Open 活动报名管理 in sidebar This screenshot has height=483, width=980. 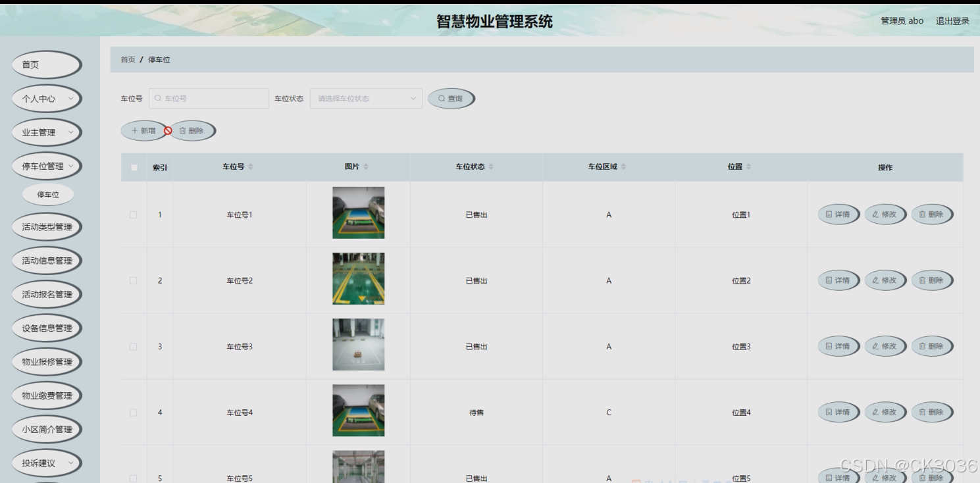(x=47, y=294)
